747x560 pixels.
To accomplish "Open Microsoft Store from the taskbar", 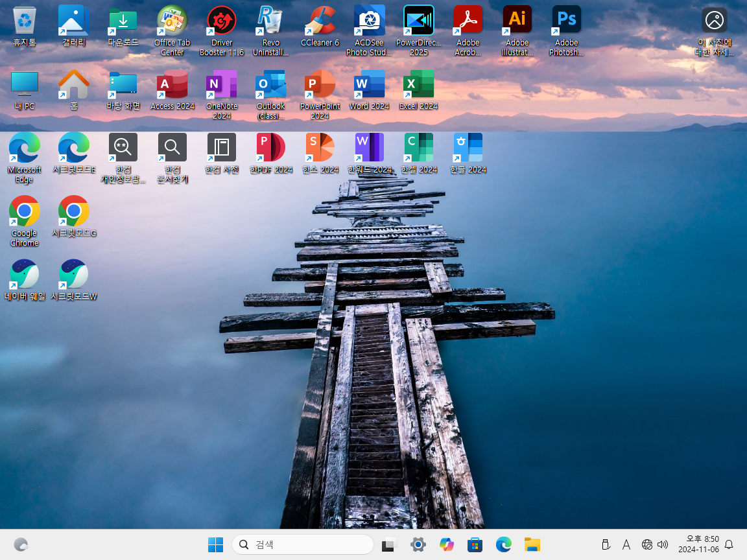I will click(x=475, y=544).
